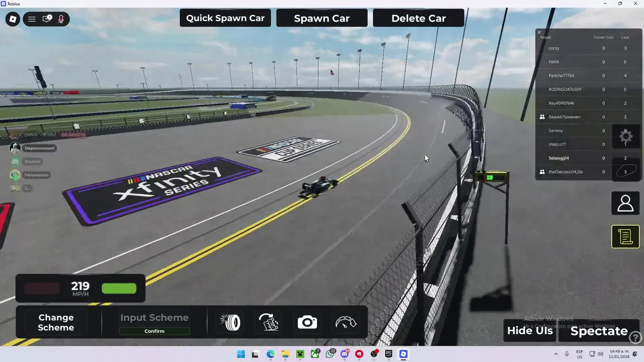Screen dimensions: 644x362
Task: Open the Roblox main menu logo
Action: 13,19
